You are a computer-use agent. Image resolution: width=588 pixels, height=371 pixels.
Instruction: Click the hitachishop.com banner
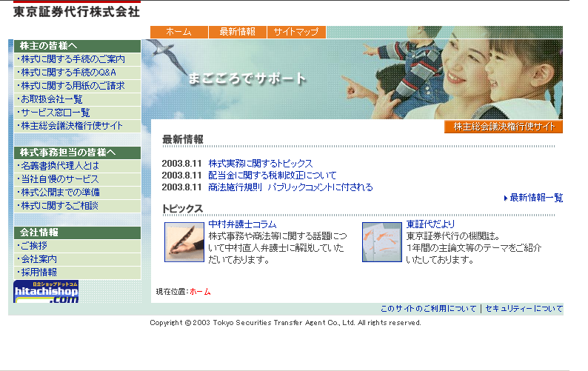[x=46, y=292]
